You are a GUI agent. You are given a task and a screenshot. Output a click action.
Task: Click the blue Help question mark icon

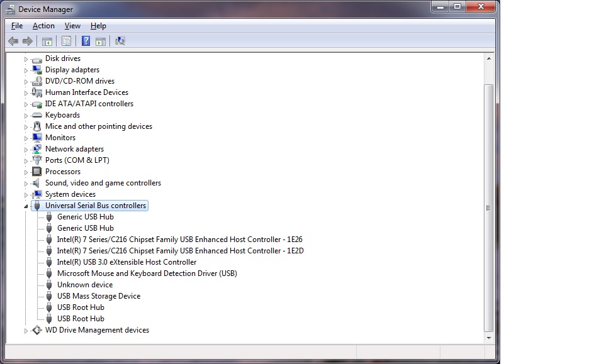tap(86, 41)
